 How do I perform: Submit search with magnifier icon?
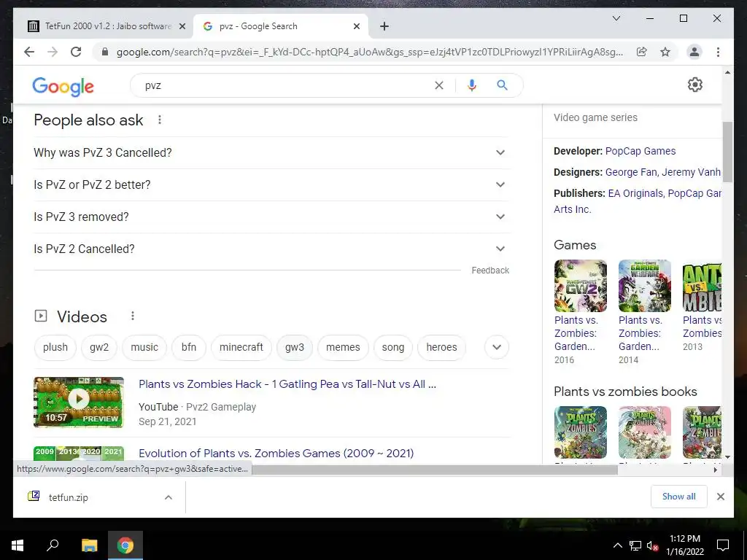pos(502,85)
